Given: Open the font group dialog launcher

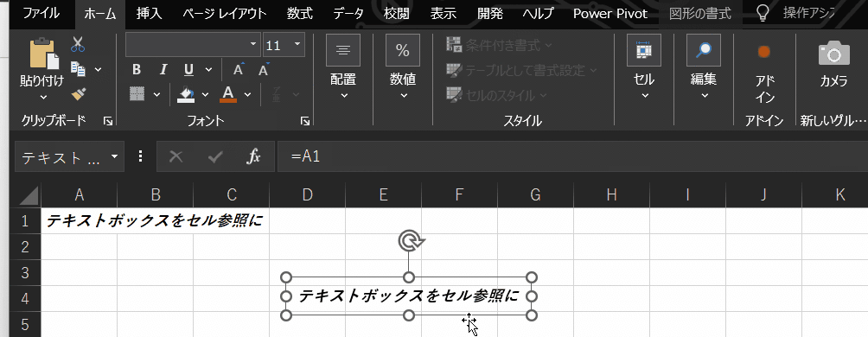Looking at the screenshot, I should tap(304, 121).
